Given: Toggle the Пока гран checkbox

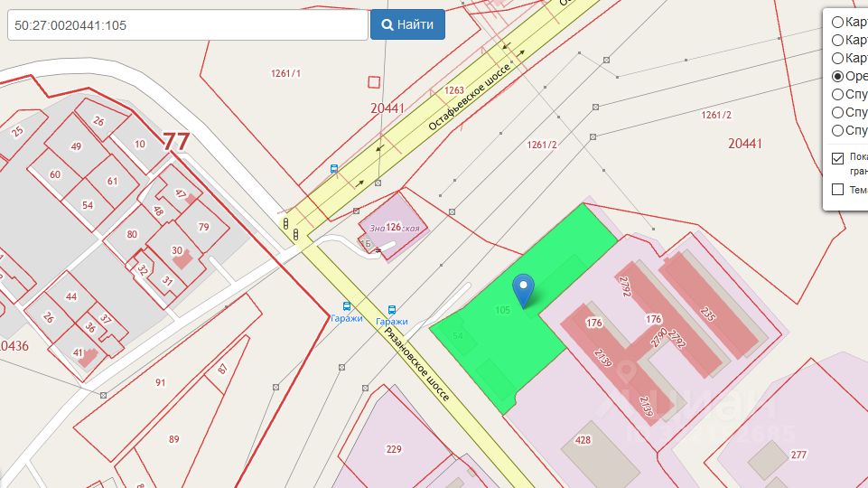Looking at the screenshot, I should point(837,158).
